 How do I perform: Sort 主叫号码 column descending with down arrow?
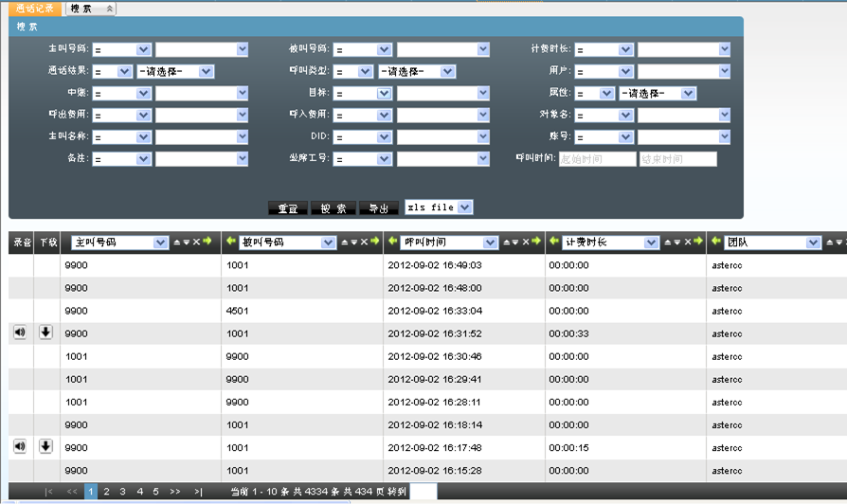pyautogui.click(x=187, y=243)
